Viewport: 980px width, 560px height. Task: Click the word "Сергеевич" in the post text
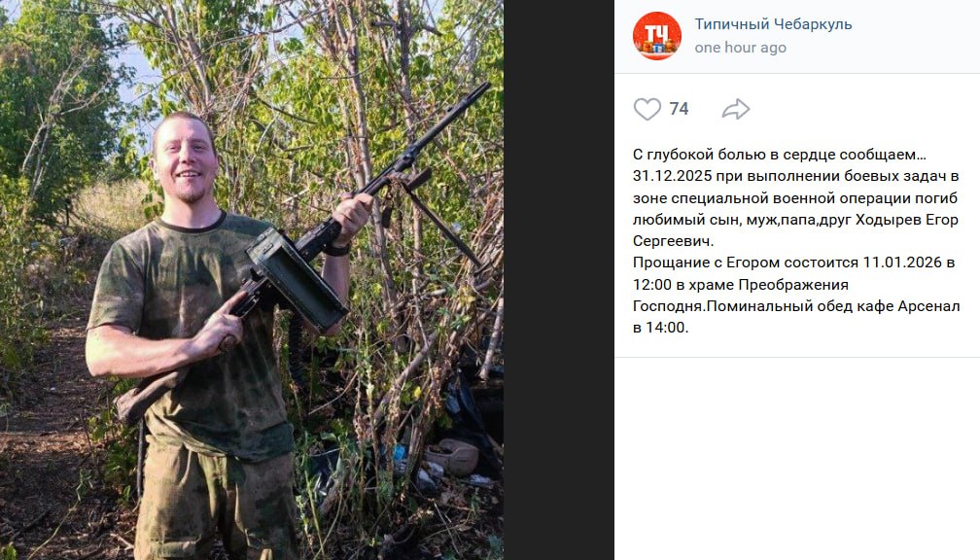pyautogui.click(x=671, y=241)
